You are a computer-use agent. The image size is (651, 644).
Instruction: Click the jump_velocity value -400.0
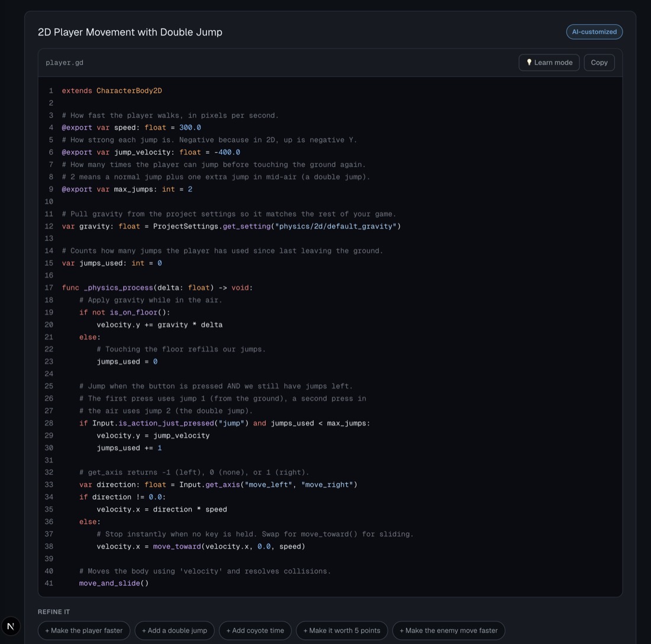coord(227,152)
